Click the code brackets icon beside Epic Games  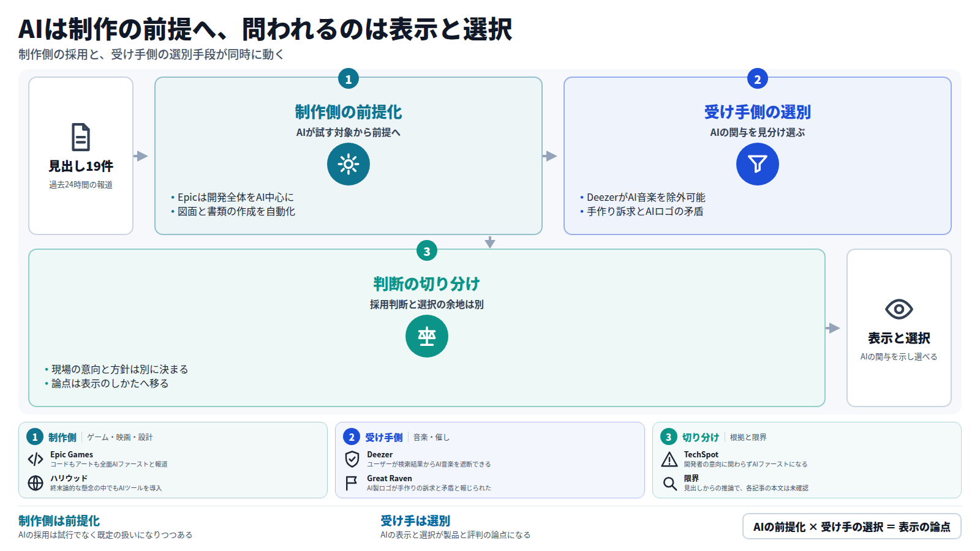(36, 459)
